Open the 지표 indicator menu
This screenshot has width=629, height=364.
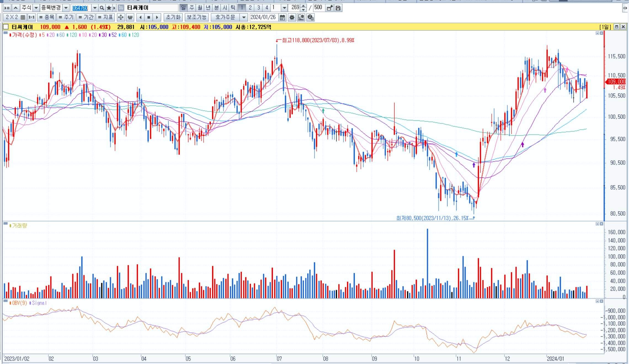[x=105, y=18]
